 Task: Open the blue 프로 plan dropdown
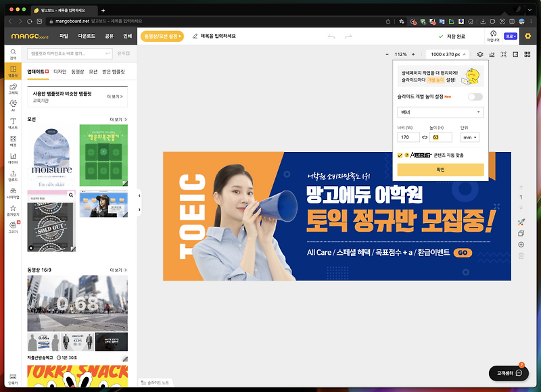coord(511,36)
